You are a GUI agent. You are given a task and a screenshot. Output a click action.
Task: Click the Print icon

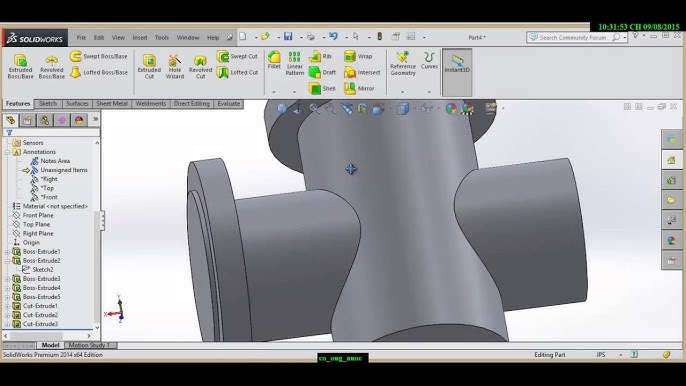tap(311, 37)
